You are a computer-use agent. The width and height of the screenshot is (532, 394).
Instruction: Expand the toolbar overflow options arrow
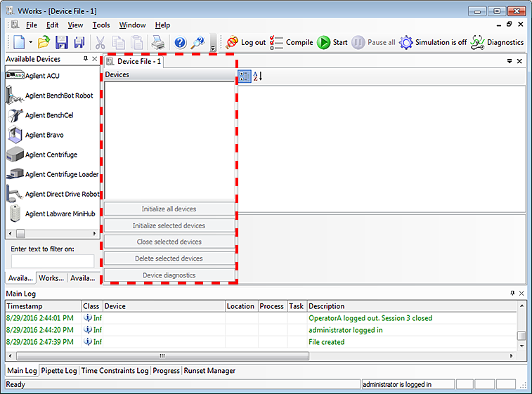(x=213, y=47)
